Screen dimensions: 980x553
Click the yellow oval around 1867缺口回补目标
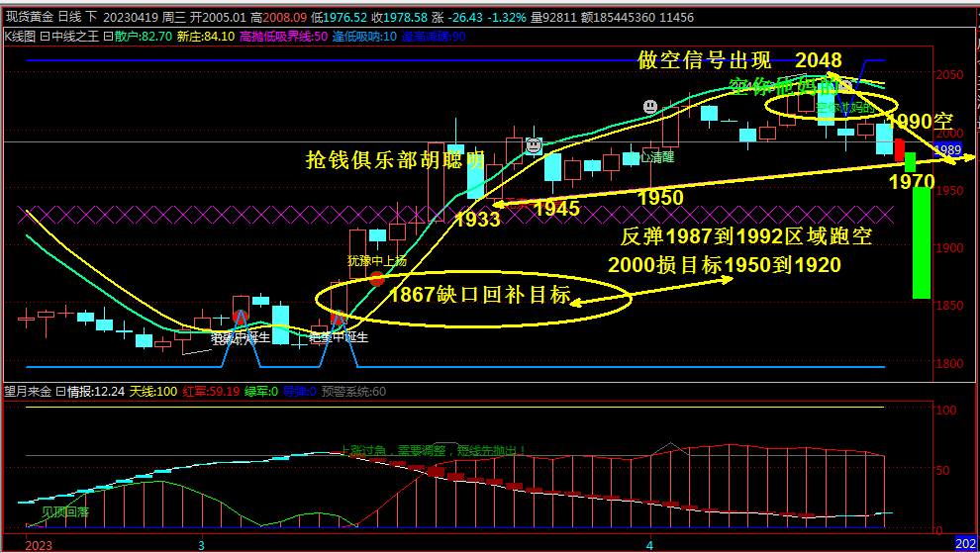click(x=473, y=294)
